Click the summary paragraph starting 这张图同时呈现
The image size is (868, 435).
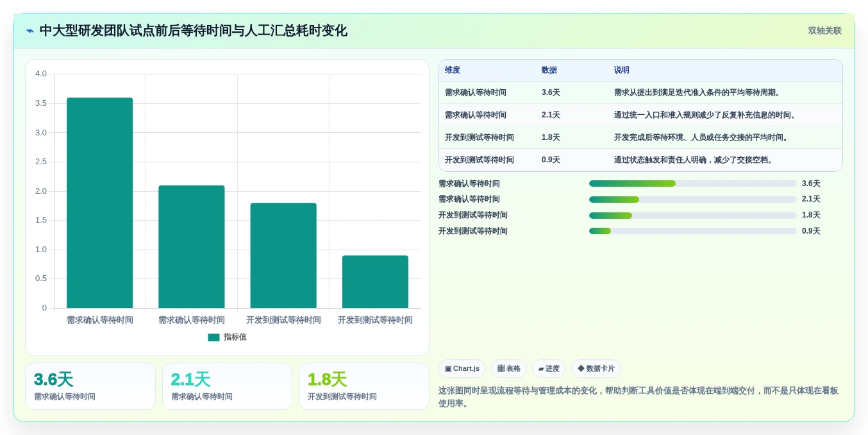pos(638,397)
